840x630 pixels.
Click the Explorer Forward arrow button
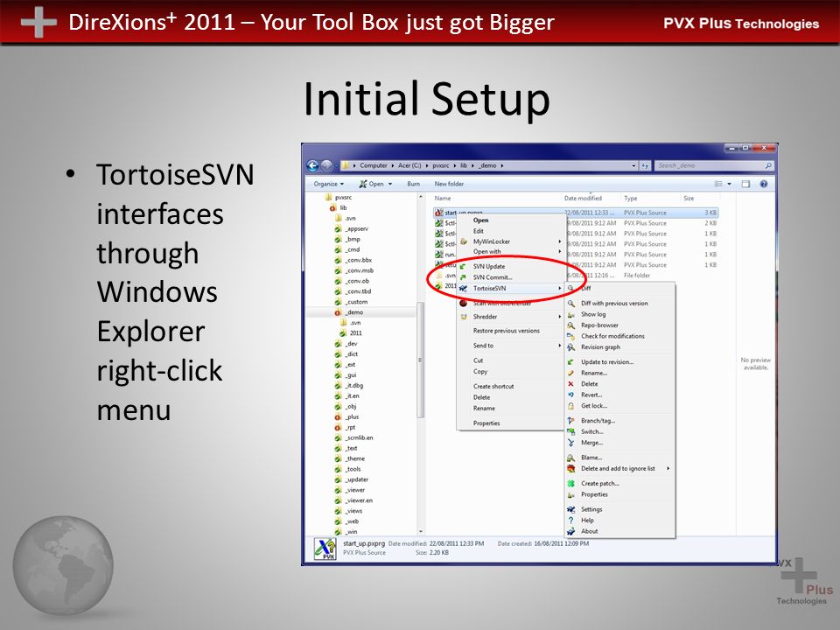tap(326, 165)
